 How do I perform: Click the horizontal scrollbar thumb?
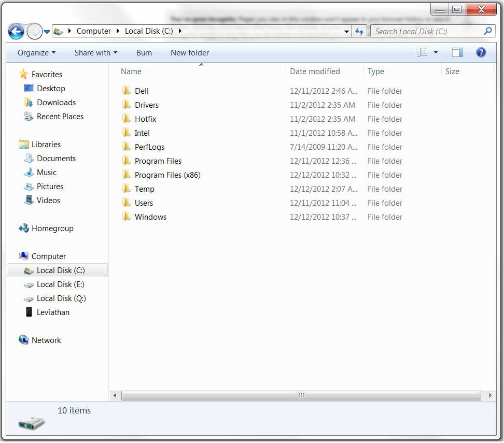click(x=301, y=396)
